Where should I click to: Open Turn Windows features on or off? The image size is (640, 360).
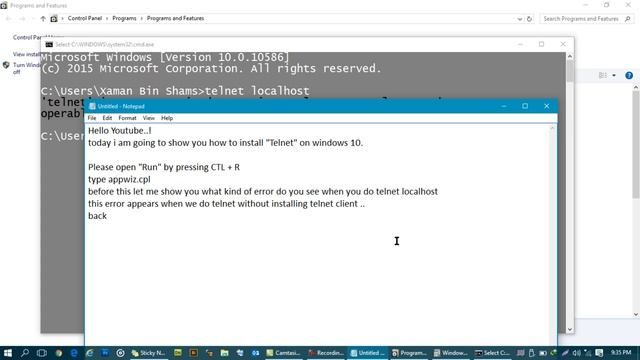click(27, 68)
